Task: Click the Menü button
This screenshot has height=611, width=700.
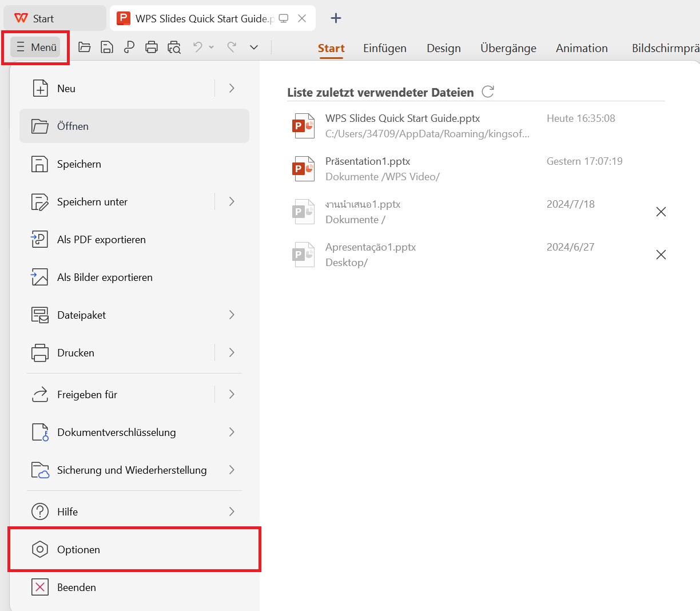Action: [36, 47]
